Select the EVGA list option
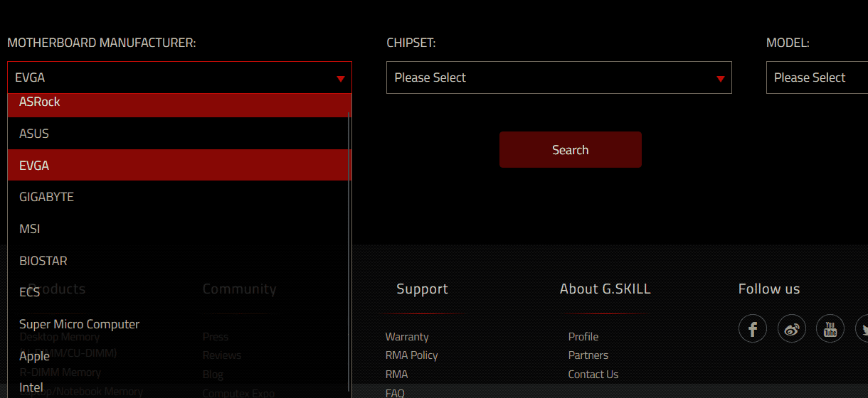 (179, 165)
